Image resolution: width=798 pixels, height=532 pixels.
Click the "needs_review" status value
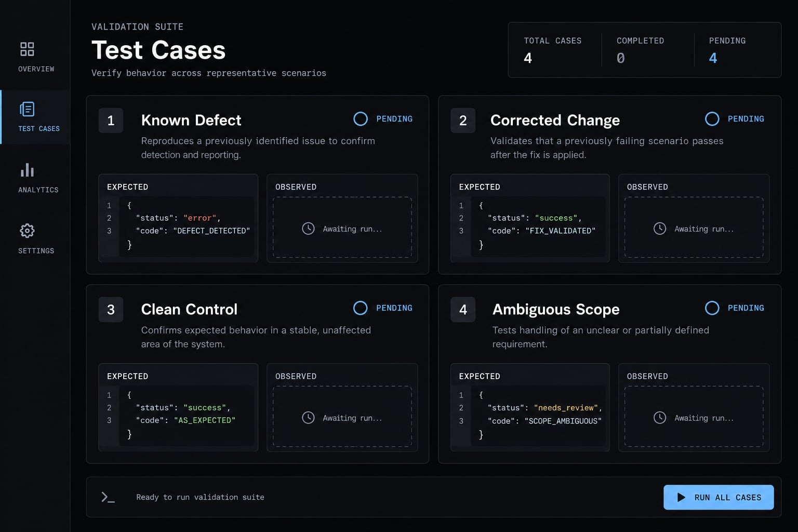coord(566,408)
